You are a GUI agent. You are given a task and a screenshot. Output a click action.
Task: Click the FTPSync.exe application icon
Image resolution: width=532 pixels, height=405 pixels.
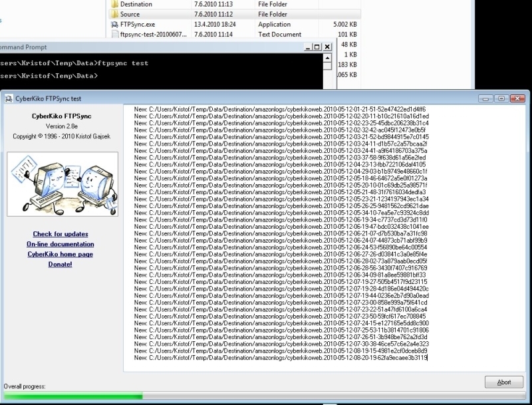(115, 24)
